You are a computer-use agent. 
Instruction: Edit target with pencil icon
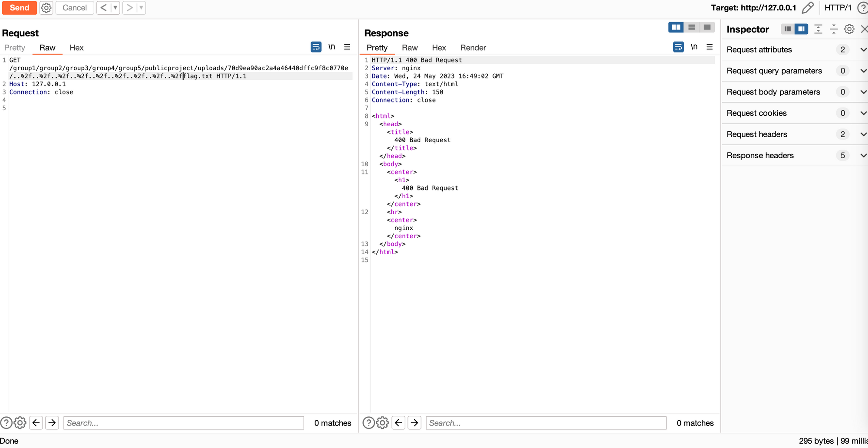(808, 8)
